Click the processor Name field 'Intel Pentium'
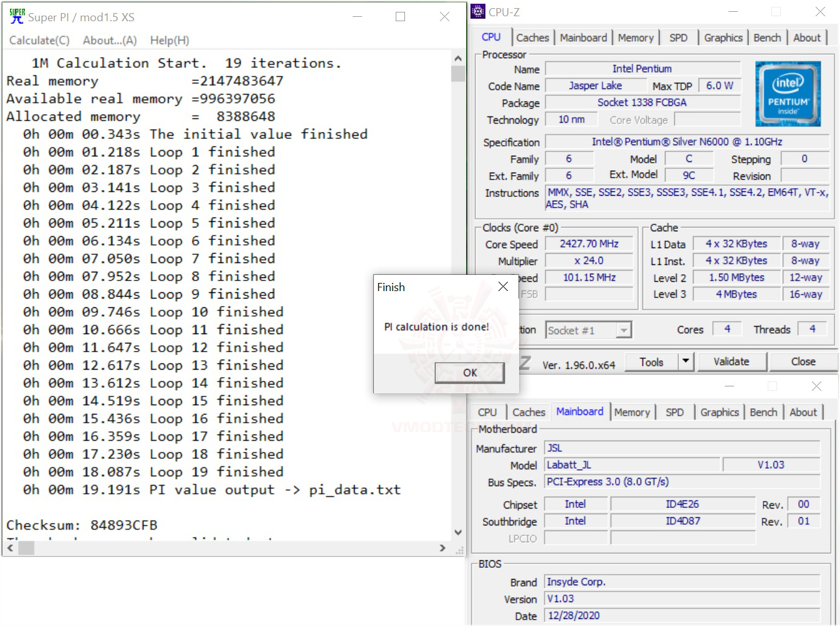This screenshot has height=627, width=840. (642, 69)
